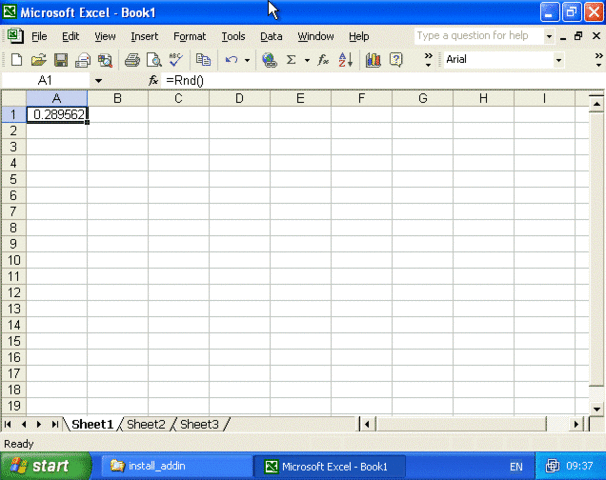Click the formula bar fx button
The image size is (606, 480).
point(153,80)
